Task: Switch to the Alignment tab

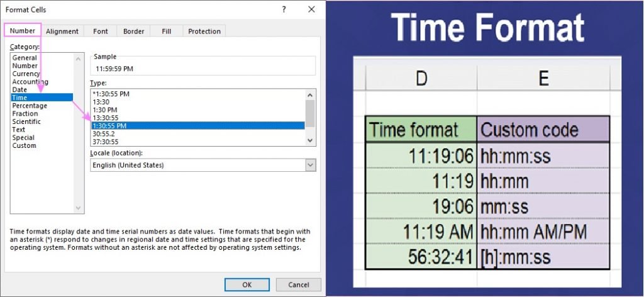Action: [x=62, y=31]
